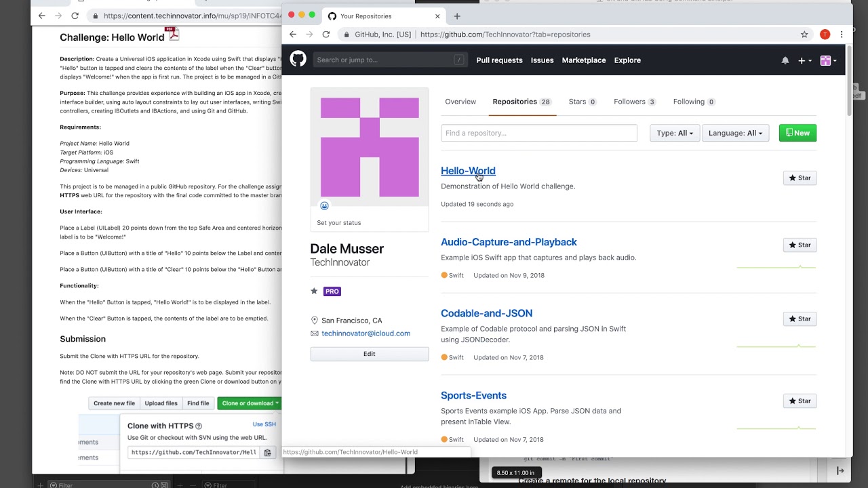Open the Sports-Events repository link
This screenshot has height=488, width=868.
coord(473,395)
